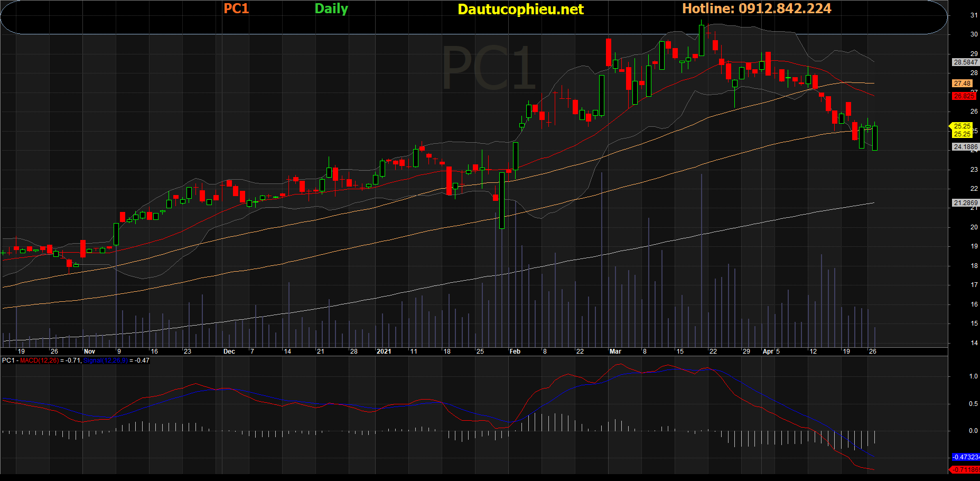Click the MACD value = -0.71,
Viewport: 980px width, 481px height.
point(71,360)
